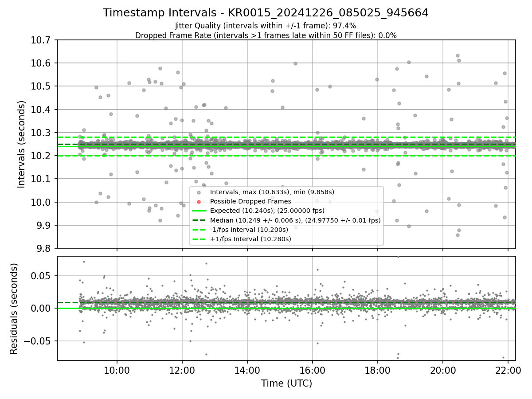Click the 'Jitter Quality' subtitle line
Image resolution: width=532 pixels, height=399 pixels.
(266, 26)
